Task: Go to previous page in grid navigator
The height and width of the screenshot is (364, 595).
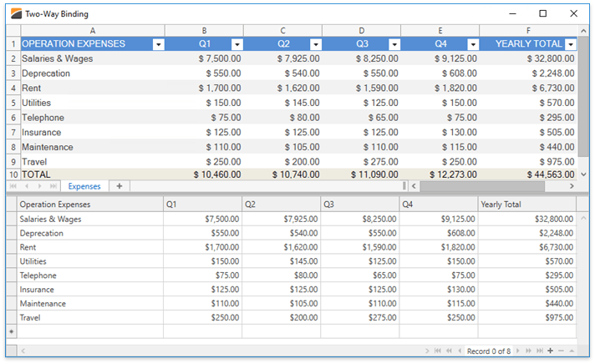Action: (450, 351)
